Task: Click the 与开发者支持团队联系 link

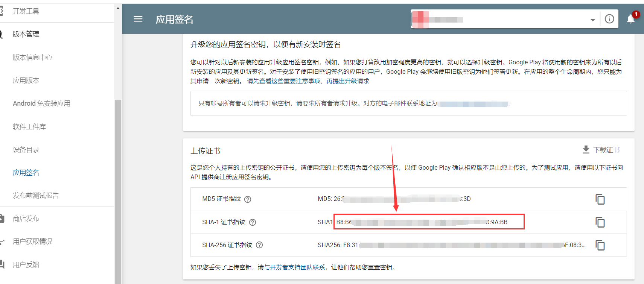Action: click(294, 267)
